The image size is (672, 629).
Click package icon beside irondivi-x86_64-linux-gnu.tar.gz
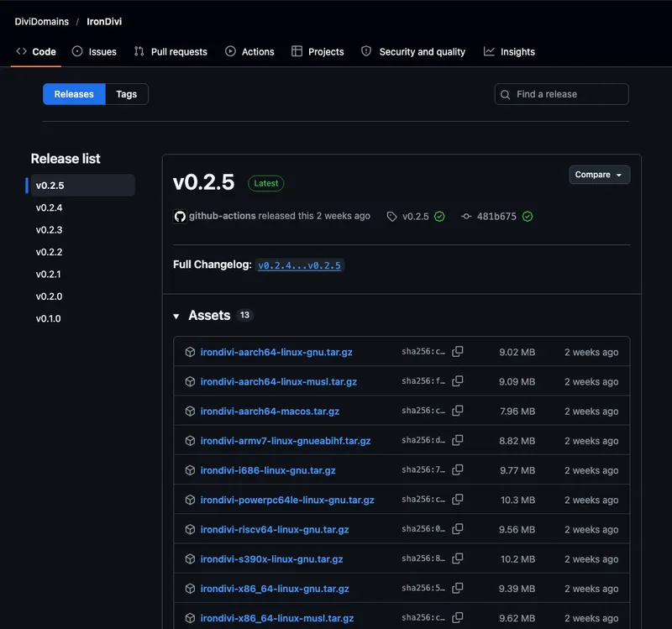click(x=190, y=589)
